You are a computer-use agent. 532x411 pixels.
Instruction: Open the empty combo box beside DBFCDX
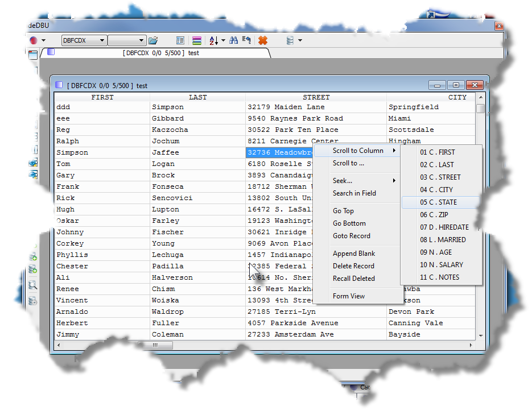click(x=127, y=40)
